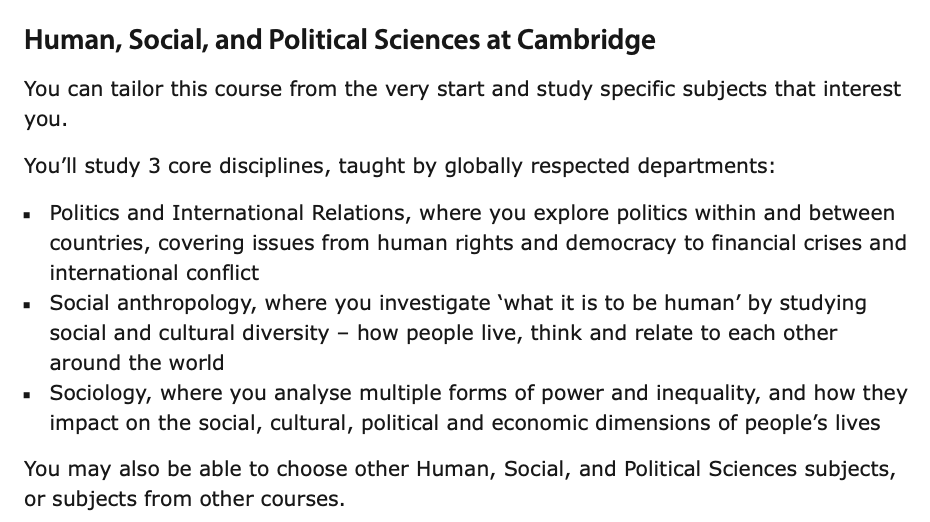
Task: Click the bullet marker beside Sociology
Action: pyautogui.click(x=31, y=394)
